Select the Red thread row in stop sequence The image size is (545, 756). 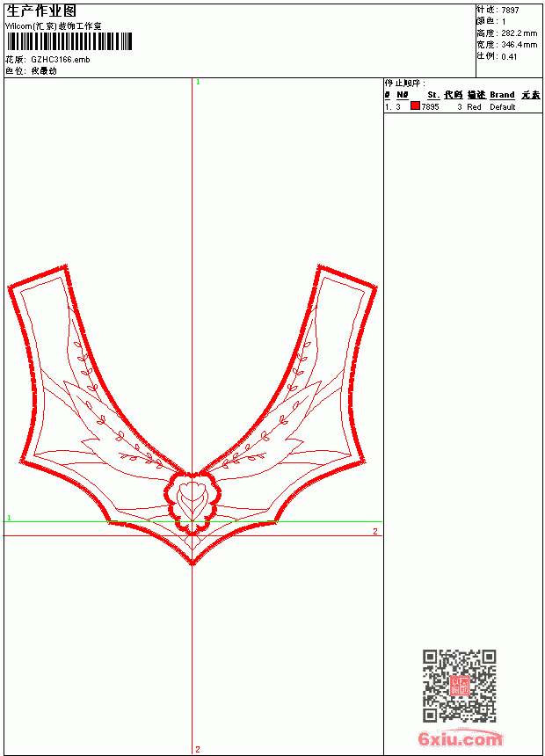(x=463, y=107)
